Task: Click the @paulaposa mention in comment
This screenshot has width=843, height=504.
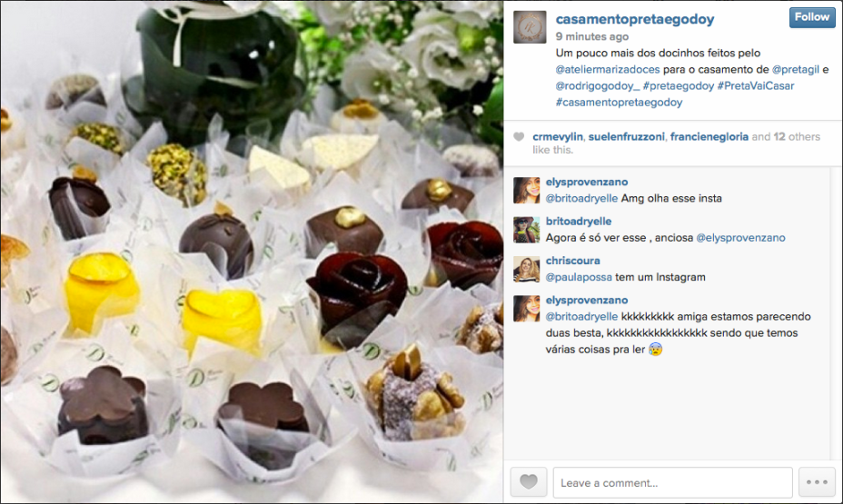Action: [579, 277]
